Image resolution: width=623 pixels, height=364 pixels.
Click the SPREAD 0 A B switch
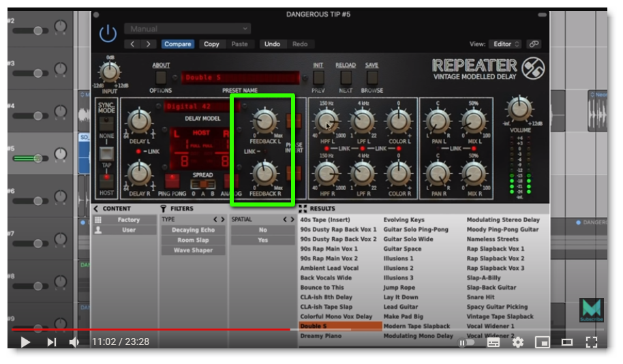203,184
